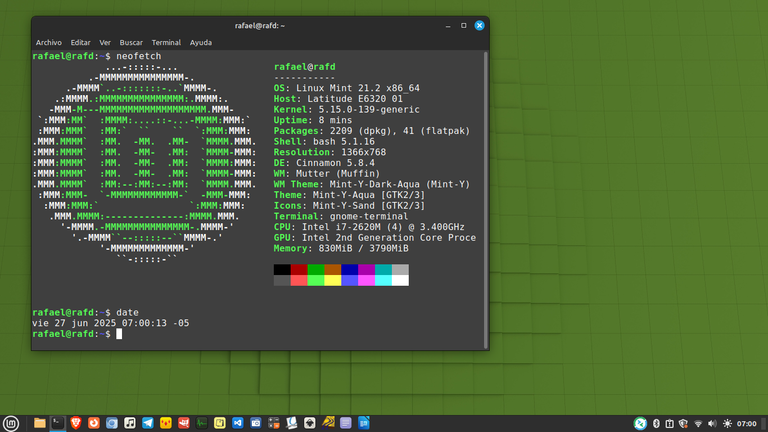The width and height of the screenshot is (768, 432).
Task: Click the 'Resolution: 1366x768' line
Action: pos(330,152)
